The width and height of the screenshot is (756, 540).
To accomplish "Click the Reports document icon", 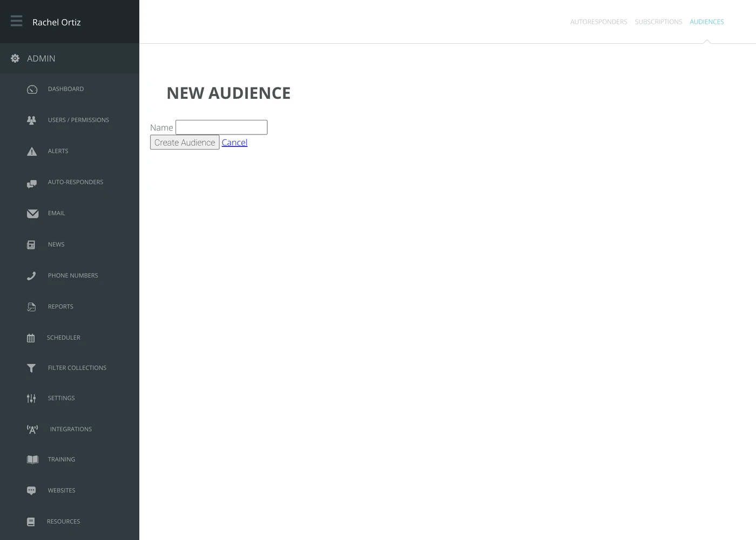I will coord(31,307).
